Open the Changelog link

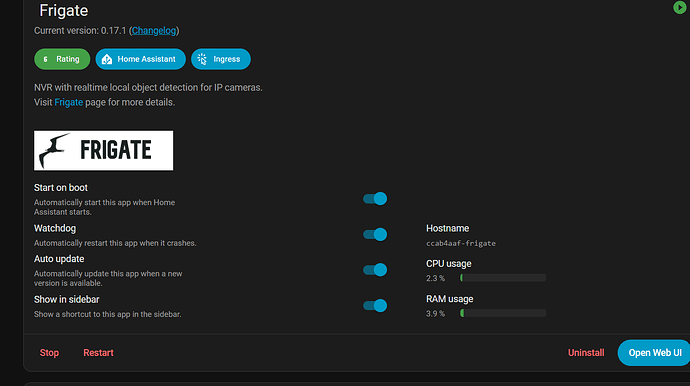click(154, 30)
